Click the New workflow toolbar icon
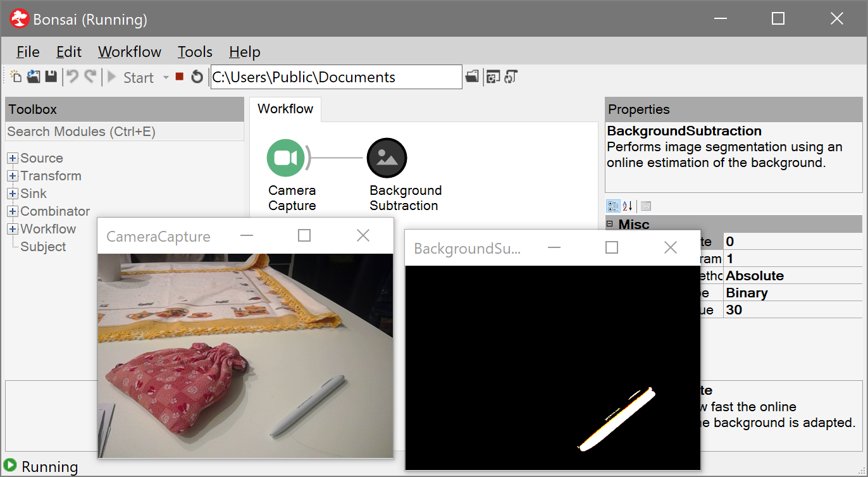This screenshot has height=477, width=868. point(16,77)
